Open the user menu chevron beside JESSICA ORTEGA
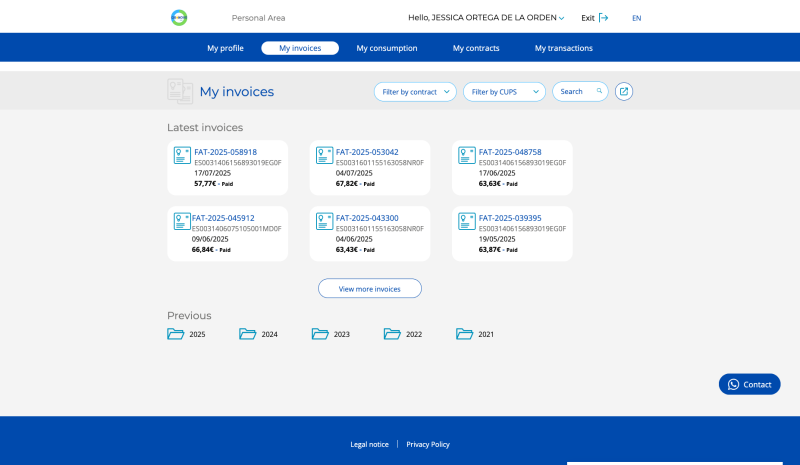The image size is (800, 465). 561,18
